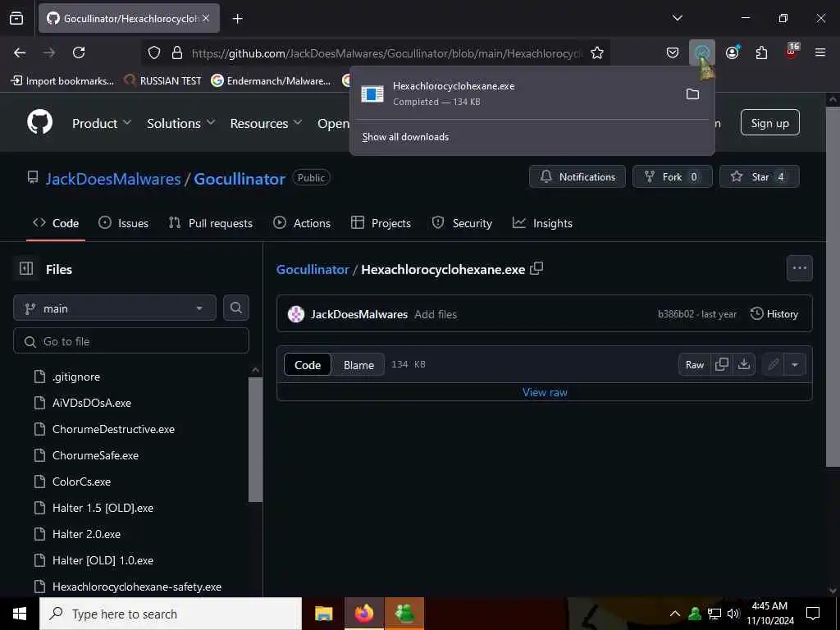Open the Actions tab
Image resolution: width=840 pixels, height=630 pixels.
coord(302,223)
